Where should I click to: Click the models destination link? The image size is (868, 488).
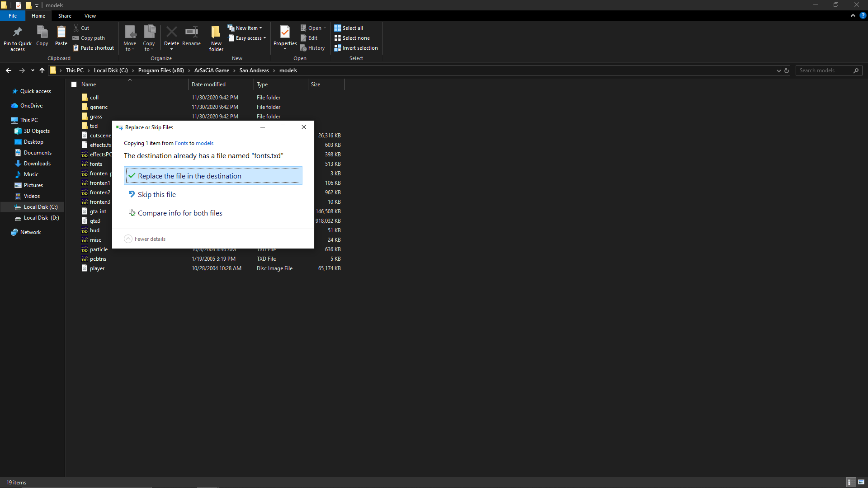click(x=204, y=143)
